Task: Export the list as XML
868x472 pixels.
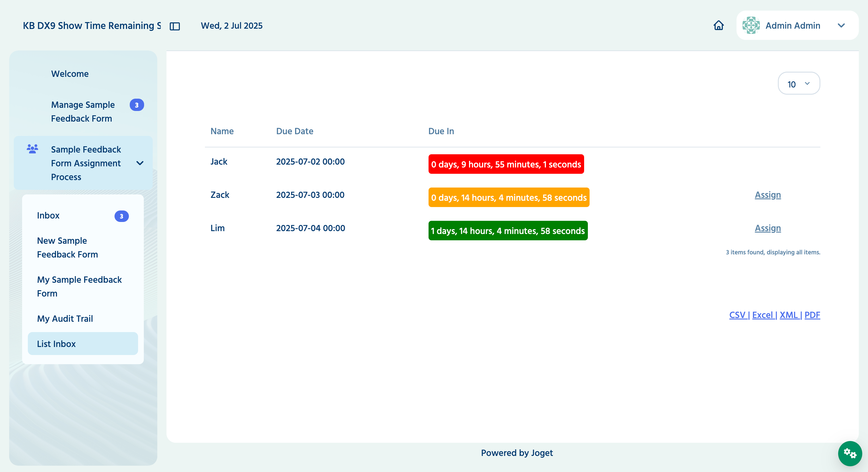Action: (x=789, y=315)
